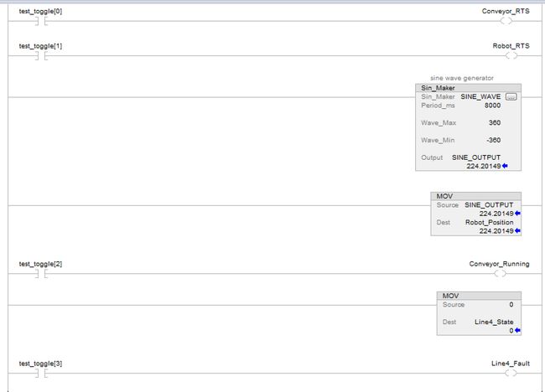The width and height of the screenshot is (545, 392).
Task: Click the sine wave generator rung comment
Action: coord(461,78)
